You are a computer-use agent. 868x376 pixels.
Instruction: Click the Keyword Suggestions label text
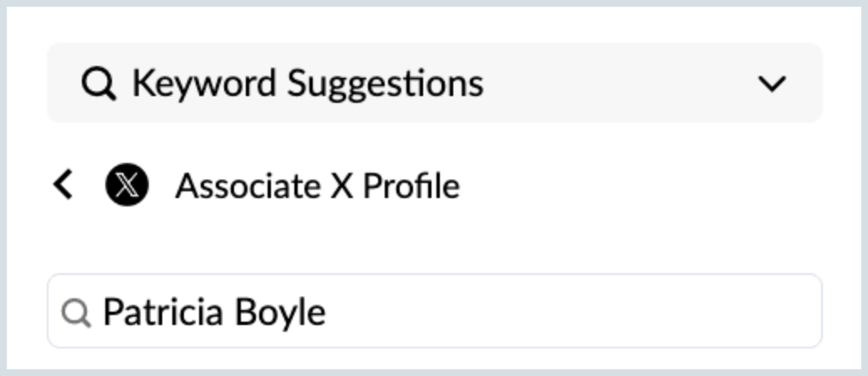click(x=308, y=84)
